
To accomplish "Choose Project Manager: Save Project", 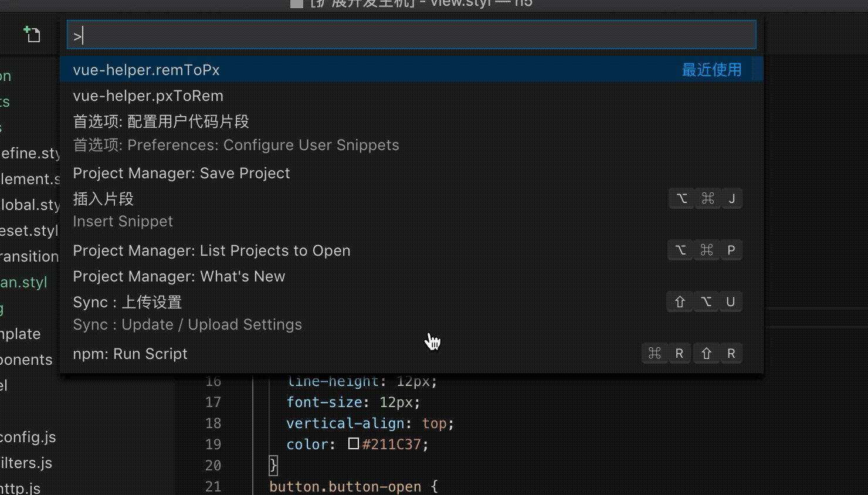I will 411,173.
